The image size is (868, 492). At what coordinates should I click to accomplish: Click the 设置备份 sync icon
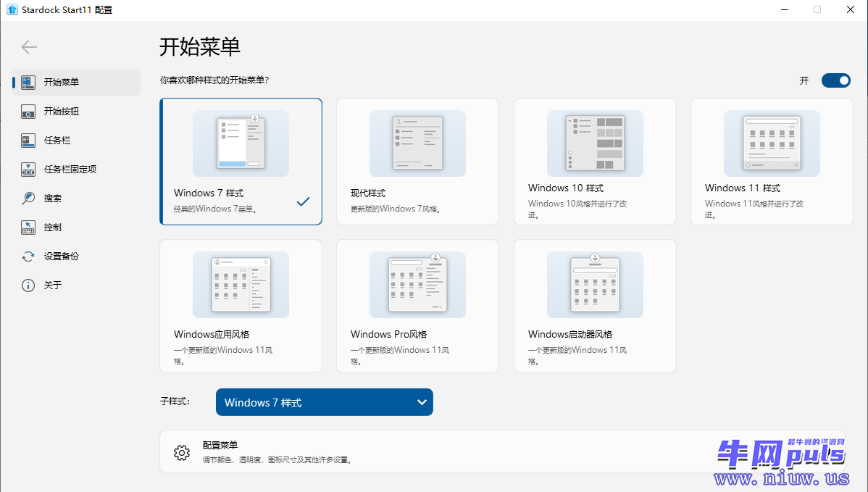tap(28, 257)
